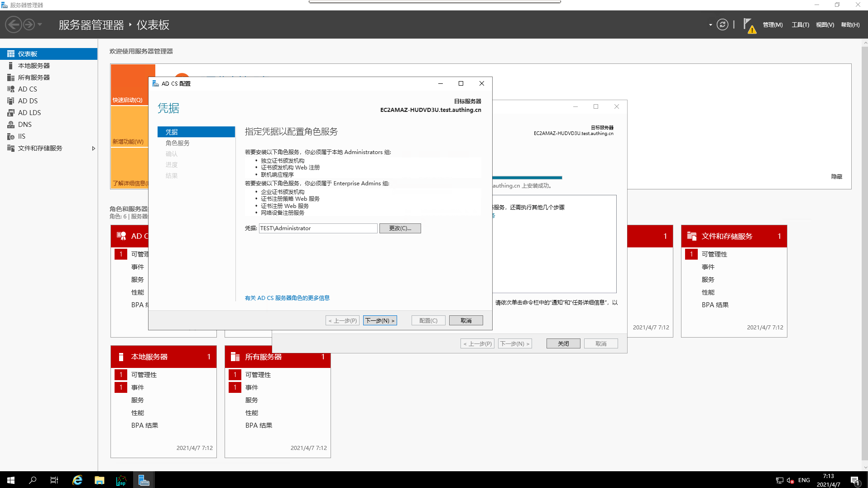Open the dropdown arrow beside refresh icon
868x488 pixels.
click(x=710, y=25)
